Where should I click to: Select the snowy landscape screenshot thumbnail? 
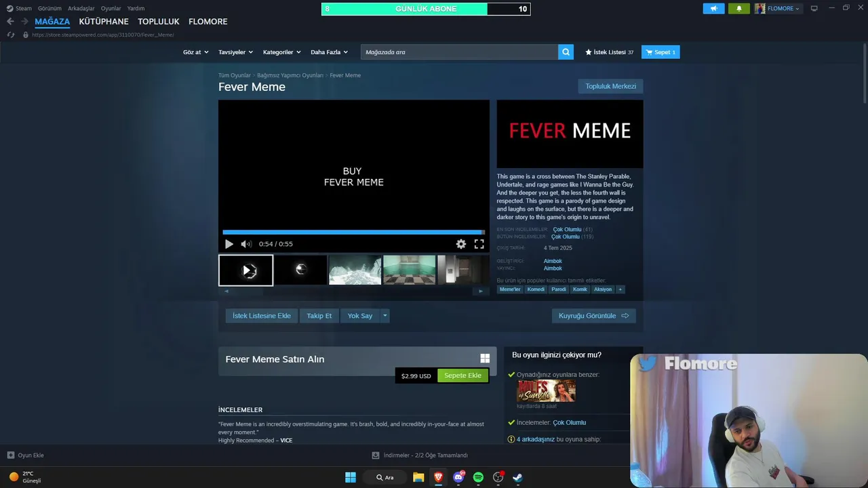(x=355, y=270)
